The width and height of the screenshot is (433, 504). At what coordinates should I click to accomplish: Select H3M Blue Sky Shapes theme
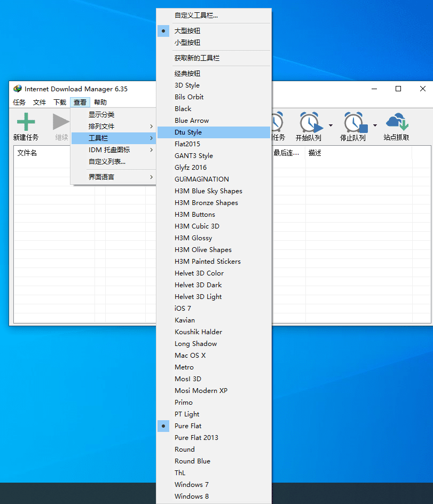[214, 191]
